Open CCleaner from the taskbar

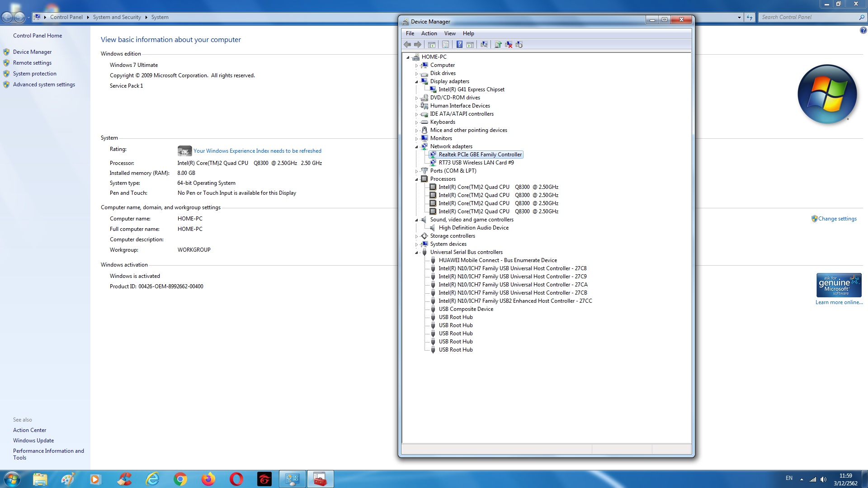[x=124, y=479]
